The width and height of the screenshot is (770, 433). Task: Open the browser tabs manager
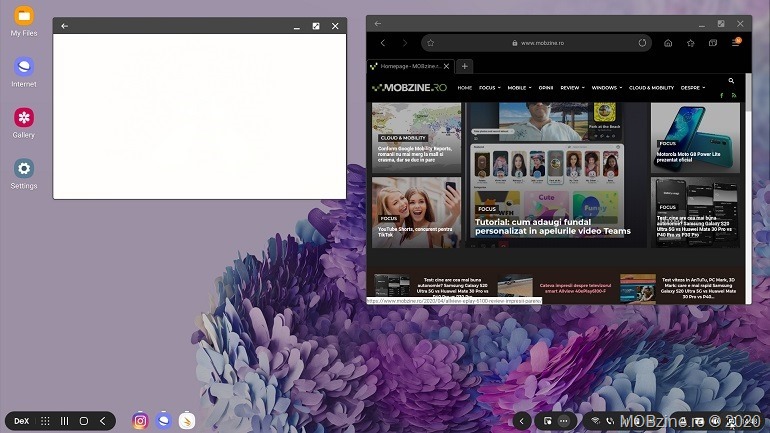pos(713,43)
